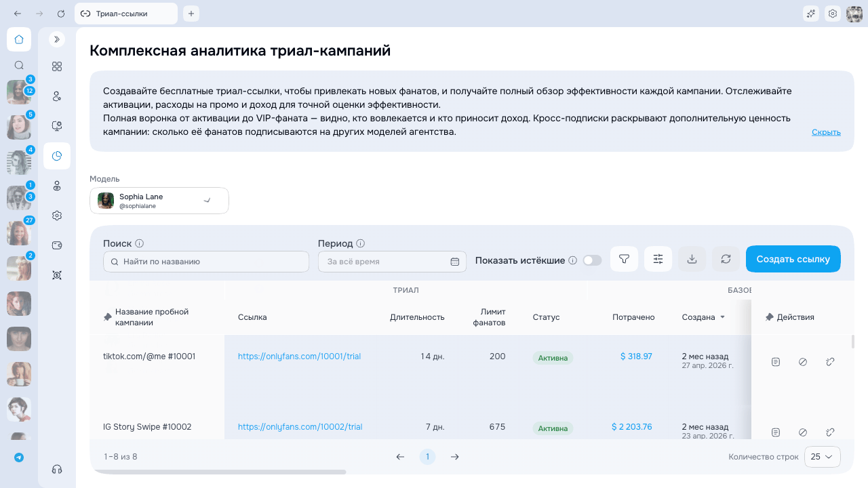Screen dimensions: 868x488
Task: Reload the page with refresh icon
Action: (61, 14)
